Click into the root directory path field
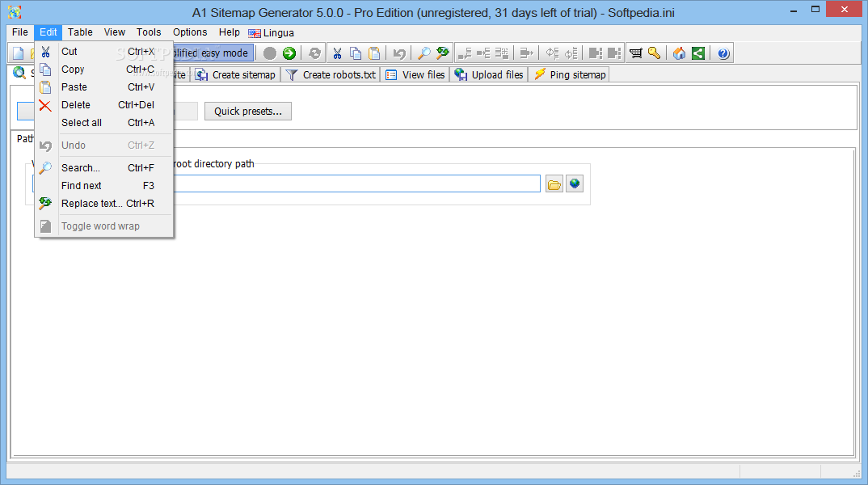868x485 pixels. (x=357, y=183)
